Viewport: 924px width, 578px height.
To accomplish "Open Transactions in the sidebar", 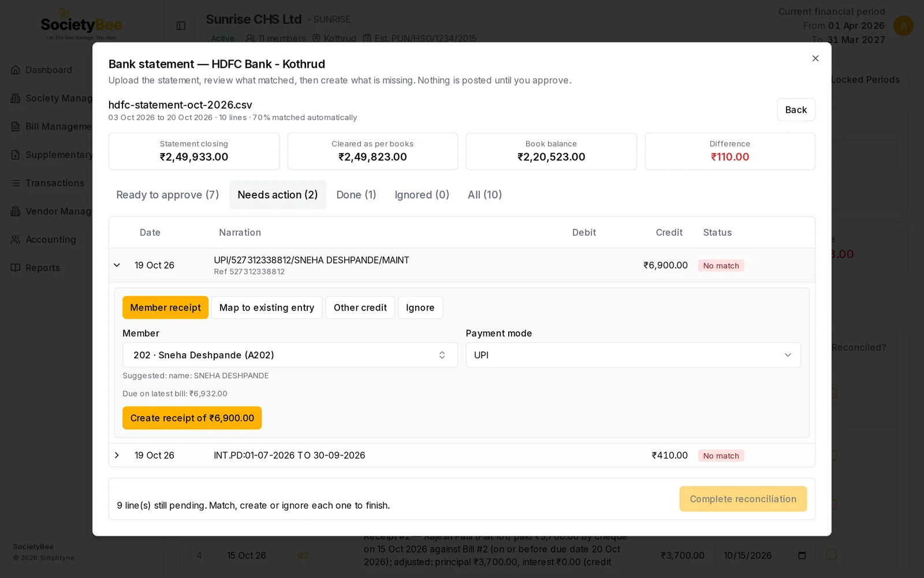I will 55,183.
